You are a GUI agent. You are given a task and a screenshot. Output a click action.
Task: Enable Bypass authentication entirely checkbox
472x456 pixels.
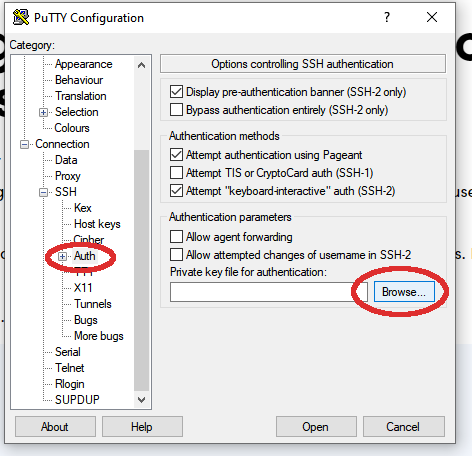(x=176, y=110)
